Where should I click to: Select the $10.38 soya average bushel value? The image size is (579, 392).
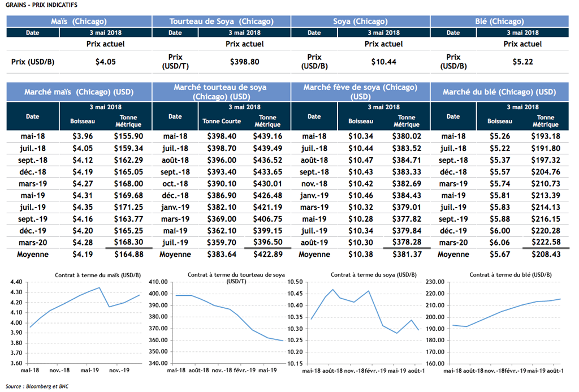coord(360,255)
